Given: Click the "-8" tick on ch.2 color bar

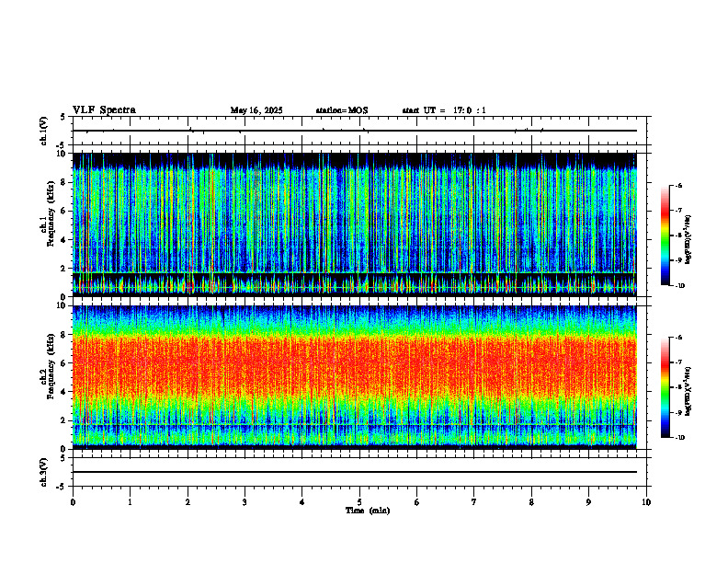Looking at the screenshot, I should point(679,387).
